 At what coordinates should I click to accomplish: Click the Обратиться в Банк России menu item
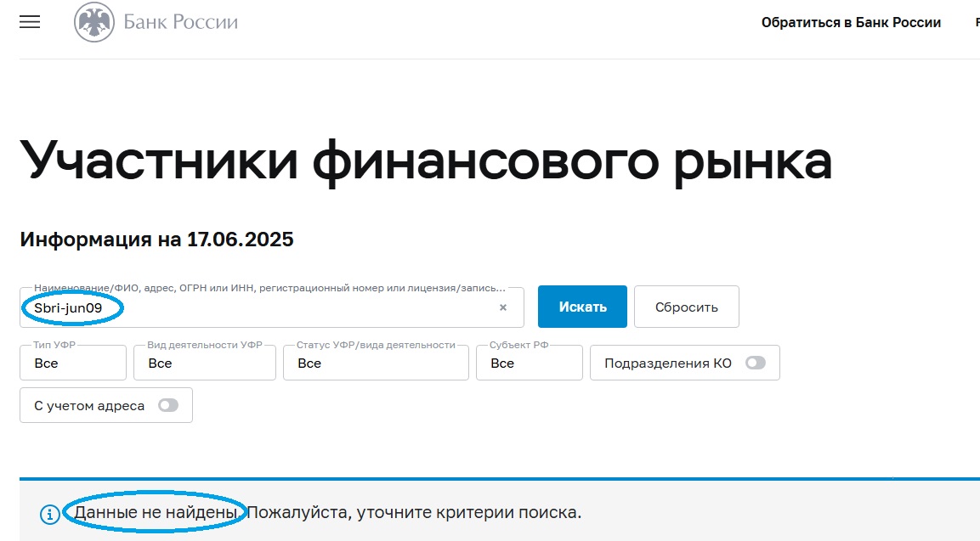click(851, 22)
